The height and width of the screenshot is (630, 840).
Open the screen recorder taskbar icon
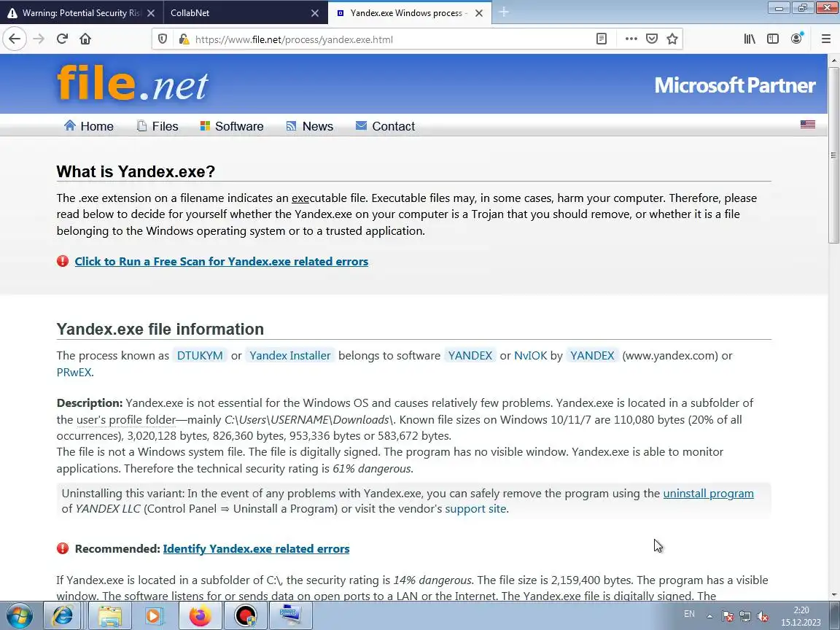tap(245, 616)
